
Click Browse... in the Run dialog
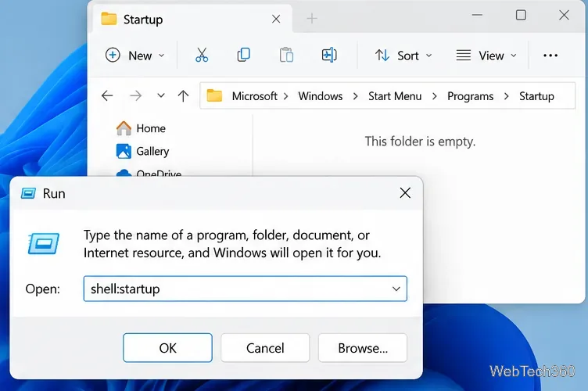click(x=363, y=348)
